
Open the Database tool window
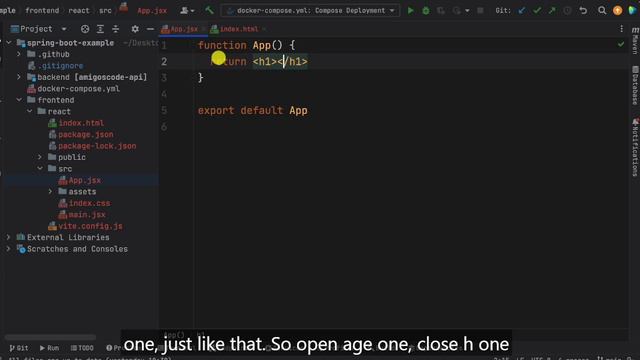[x=635, y=86]
